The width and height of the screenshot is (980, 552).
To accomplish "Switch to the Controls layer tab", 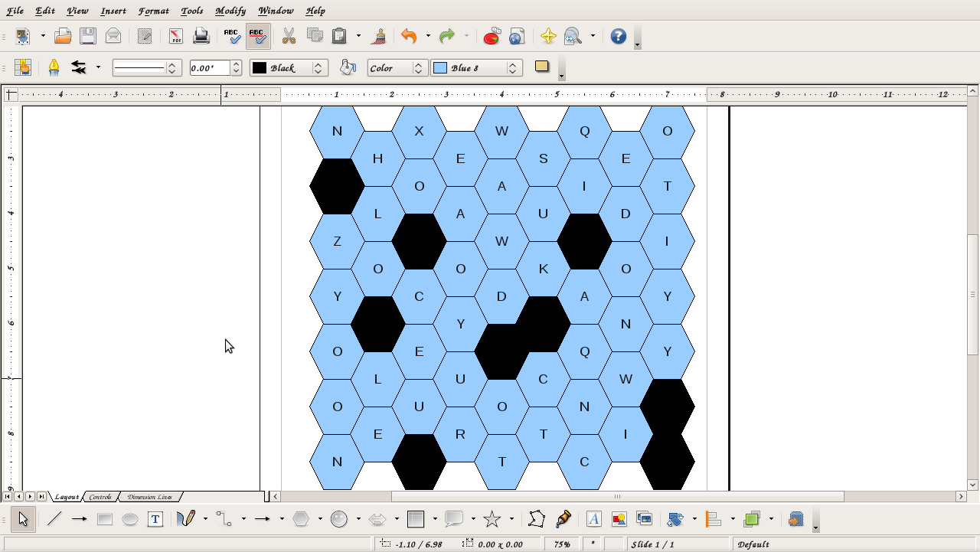I will (x=100, y=497).
